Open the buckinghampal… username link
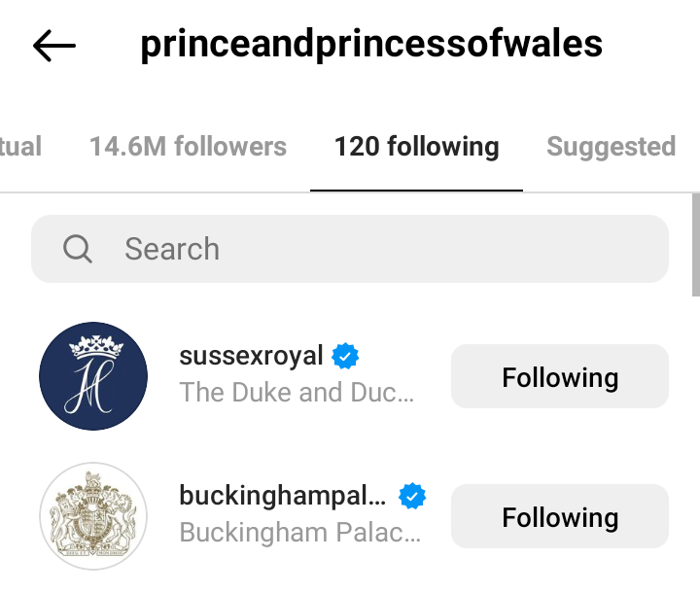The width and height of the screenshot is (700, 593). click(282, 496)
